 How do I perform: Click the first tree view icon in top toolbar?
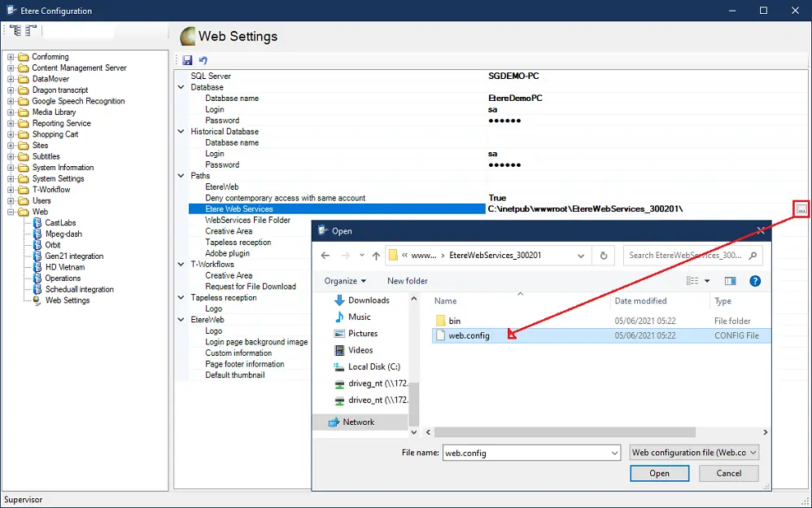click(15, 31)
